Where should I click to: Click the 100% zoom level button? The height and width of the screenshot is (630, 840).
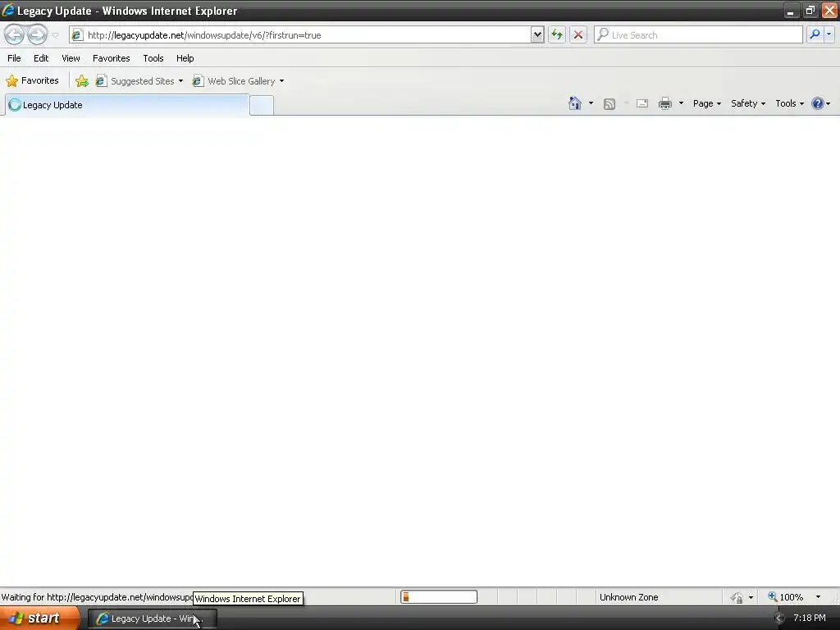click(786, 597)
